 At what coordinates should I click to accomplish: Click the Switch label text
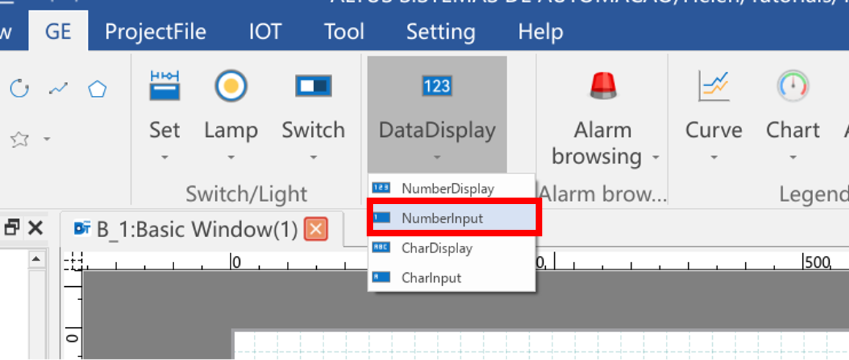click(314, 130)
